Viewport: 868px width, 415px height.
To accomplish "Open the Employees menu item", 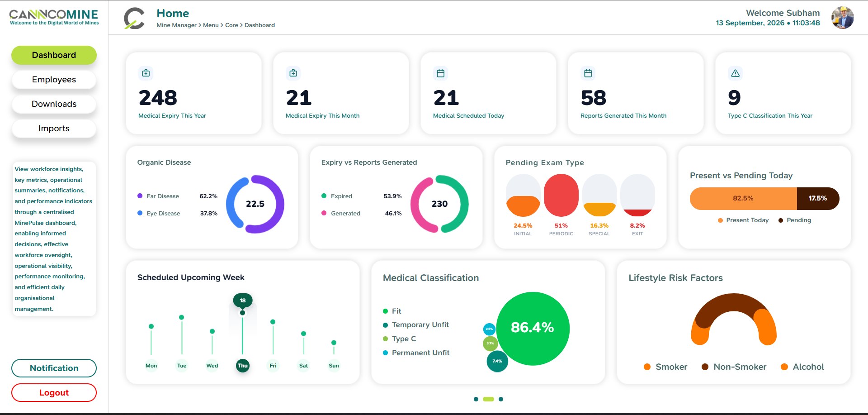I will [x=54, y=80].
